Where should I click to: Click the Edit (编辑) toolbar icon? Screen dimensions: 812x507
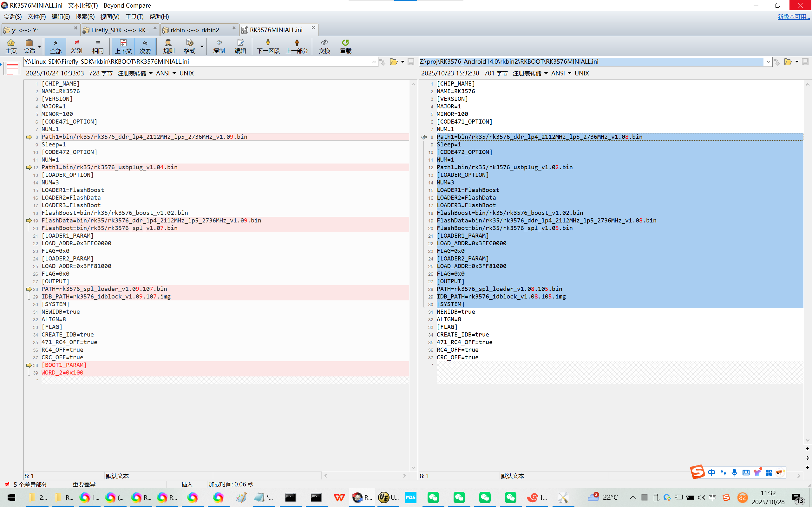click(240, 46)
